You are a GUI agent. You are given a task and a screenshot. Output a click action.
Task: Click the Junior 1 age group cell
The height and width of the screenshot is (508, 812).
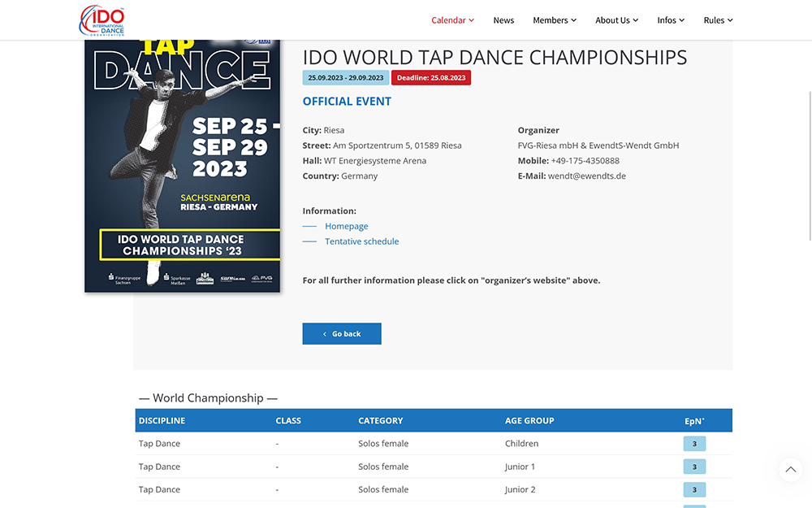coord(520,467)
